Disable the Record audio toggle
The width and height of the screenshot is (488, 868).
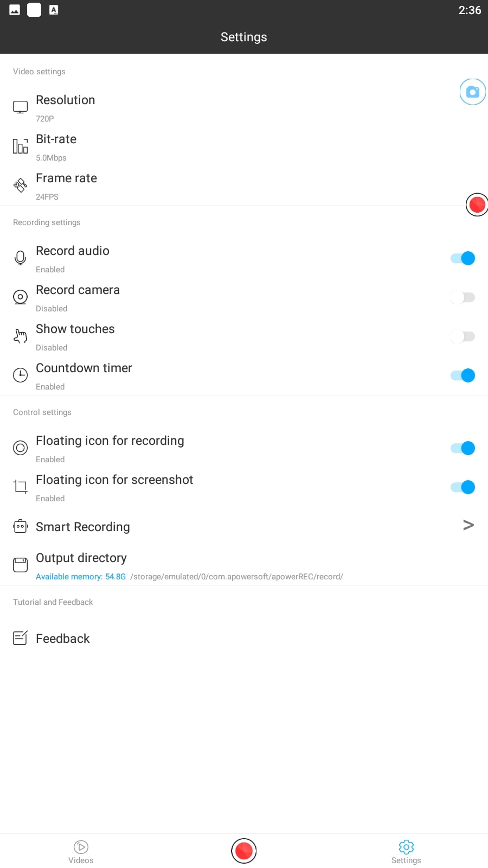463,258
